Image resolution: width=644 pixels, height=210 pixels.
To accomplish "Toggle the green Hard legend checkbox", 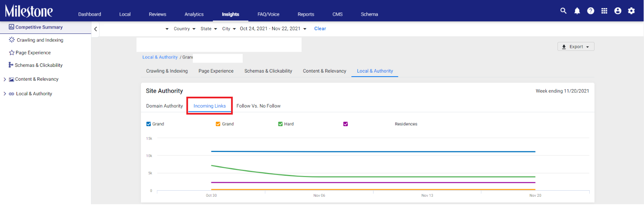I will tap(280, 124).
